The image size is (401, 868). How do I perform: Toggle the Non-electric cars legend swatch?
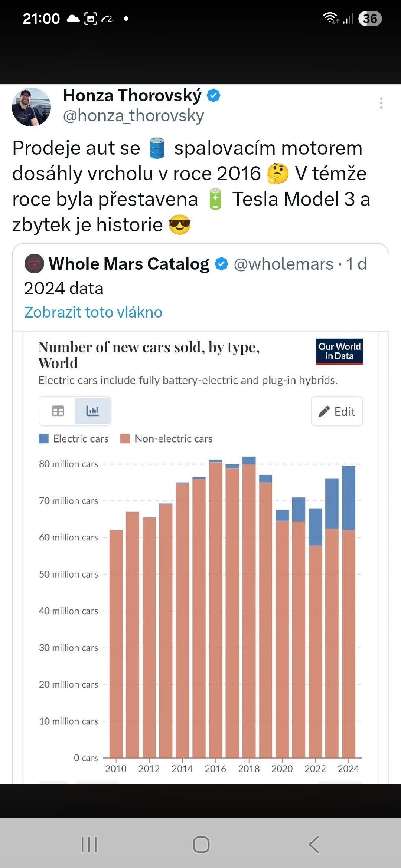(x=125, y=439)
